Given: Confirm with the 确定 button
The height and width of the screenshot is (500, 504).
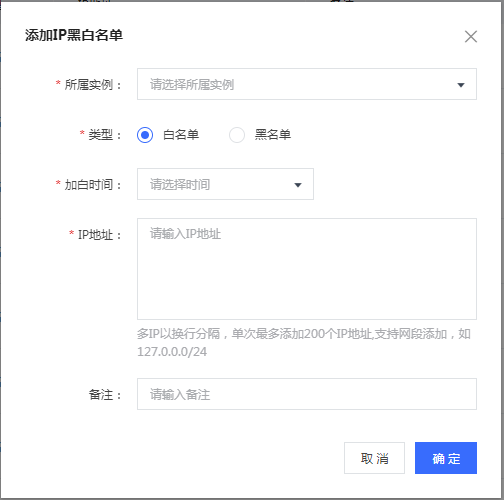Looking at the screenshot, I should click(446, 458).
